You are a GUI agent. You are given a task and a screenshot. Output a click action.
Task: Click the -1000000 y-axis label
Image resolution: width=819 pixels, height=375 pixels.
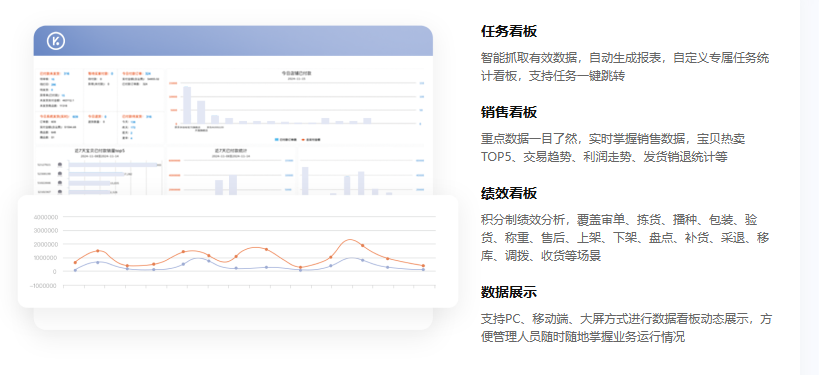43,285
